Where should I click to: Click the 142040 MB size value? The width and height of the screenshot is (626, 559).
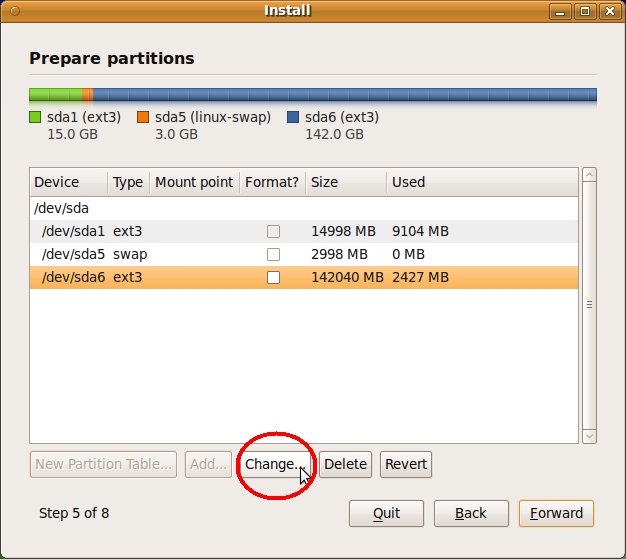[347, 277]
